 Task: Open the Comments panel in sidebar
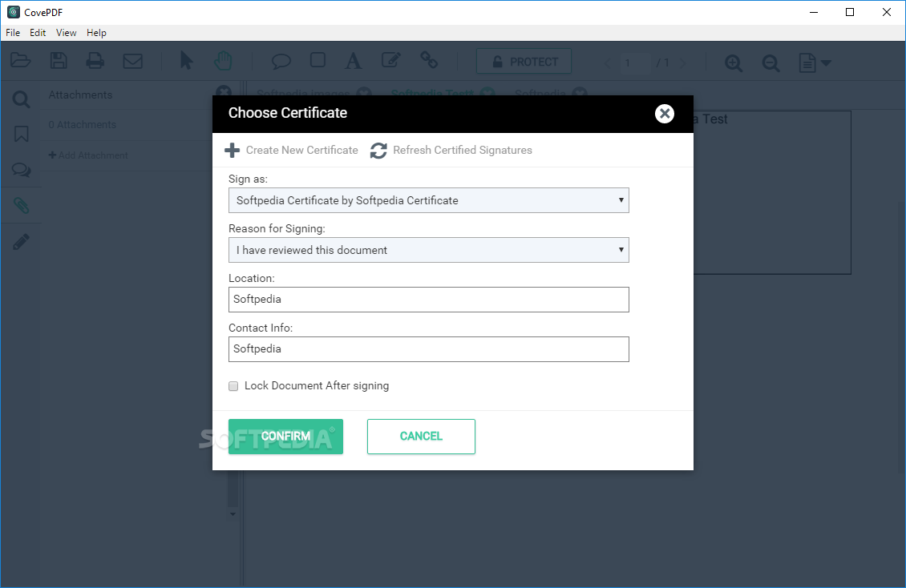(21, 170)
